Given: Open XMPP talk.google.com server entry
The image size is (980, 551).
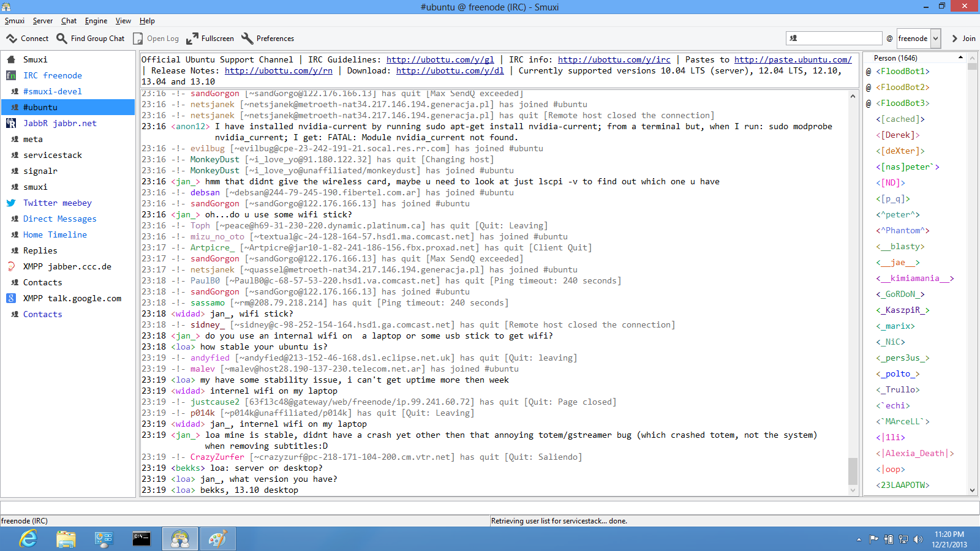Looking at the screenshot, I should click(72, 298).
